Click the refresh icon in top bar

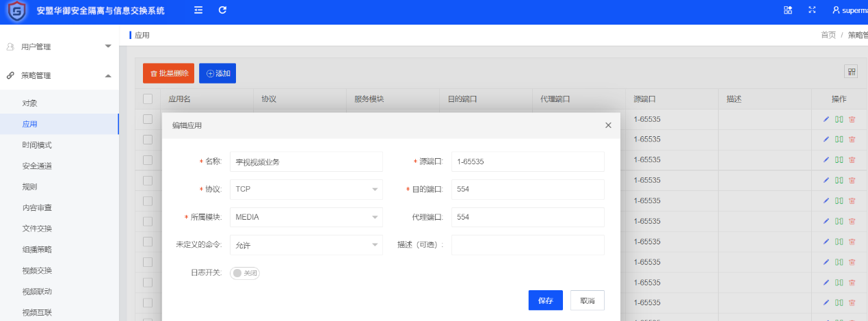(x=222, y=10)
